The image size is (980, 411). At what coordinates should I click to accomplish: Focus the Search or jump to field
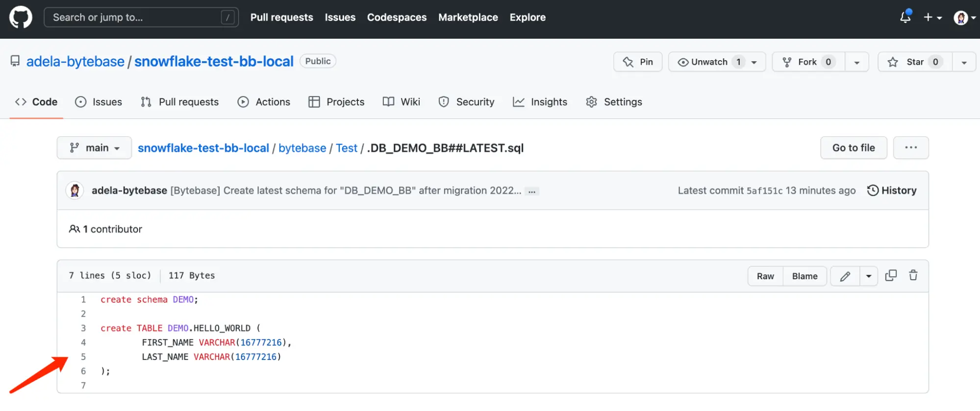click(141, 17)
